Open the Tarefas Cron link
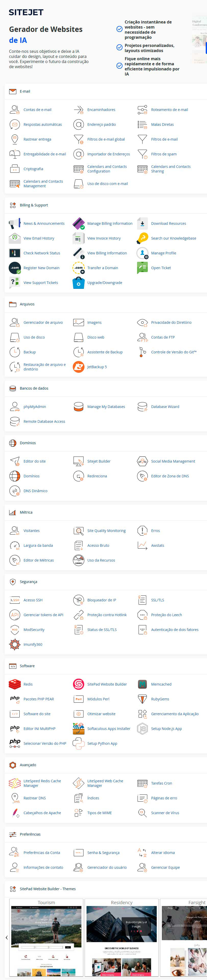Screen dimensions: 207x980 [x=161, y=783]
